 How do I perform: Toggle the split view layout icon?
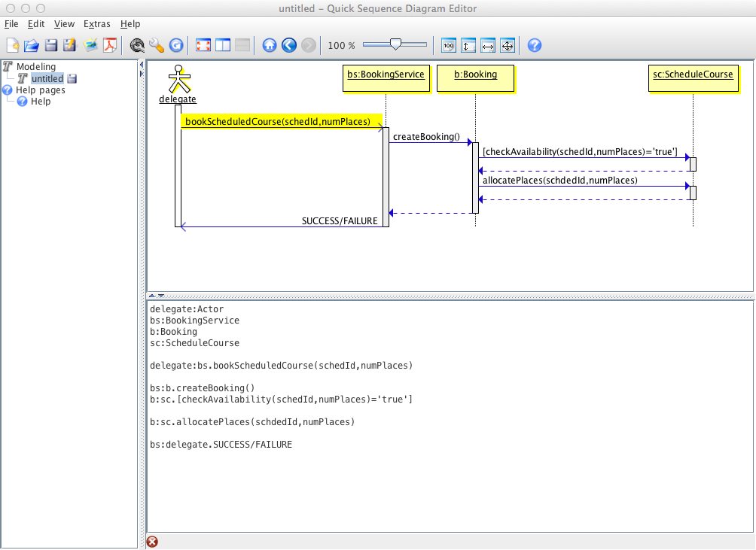223,46
